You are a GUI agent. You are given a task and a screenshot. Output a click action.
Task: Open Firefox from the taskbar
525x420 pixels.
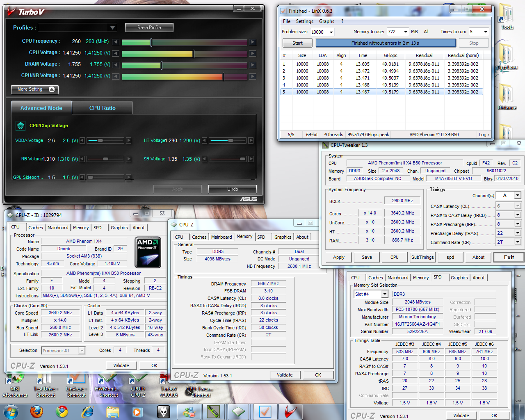coord(37,411)
